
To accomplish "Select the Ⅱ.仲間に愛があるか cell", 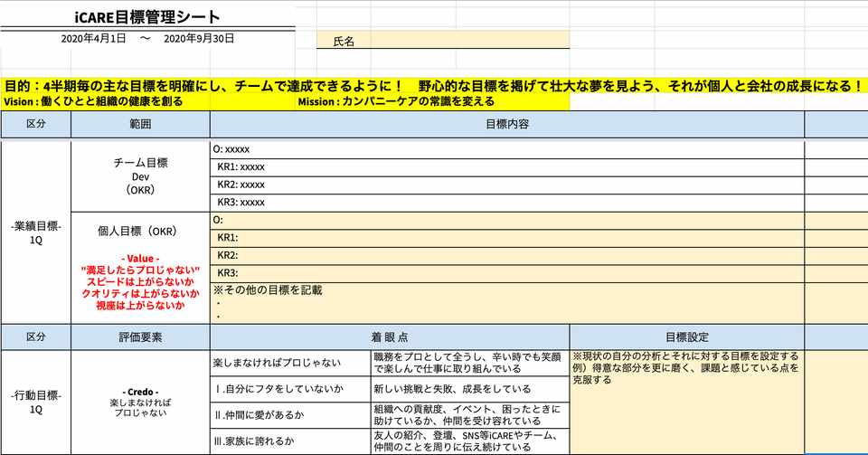I will tap(290, 415).
